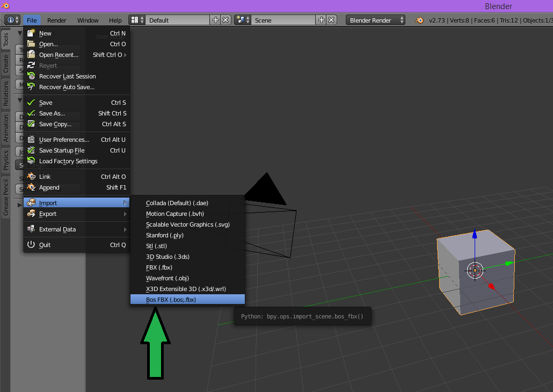This screenshot has width=553, height=392.
Task: Choose Stl (.stl) import
Action: (187, 246)
